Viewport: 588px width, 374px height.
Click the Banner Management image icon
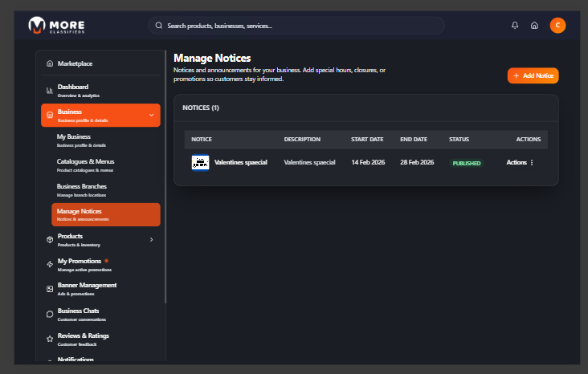[x=50, y=288]
